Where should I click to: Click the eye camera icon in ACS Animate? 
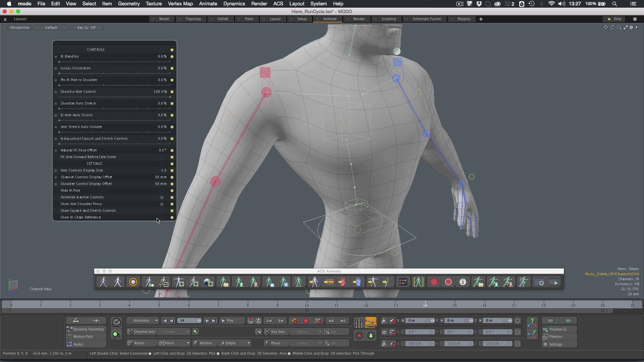point(208,282)
